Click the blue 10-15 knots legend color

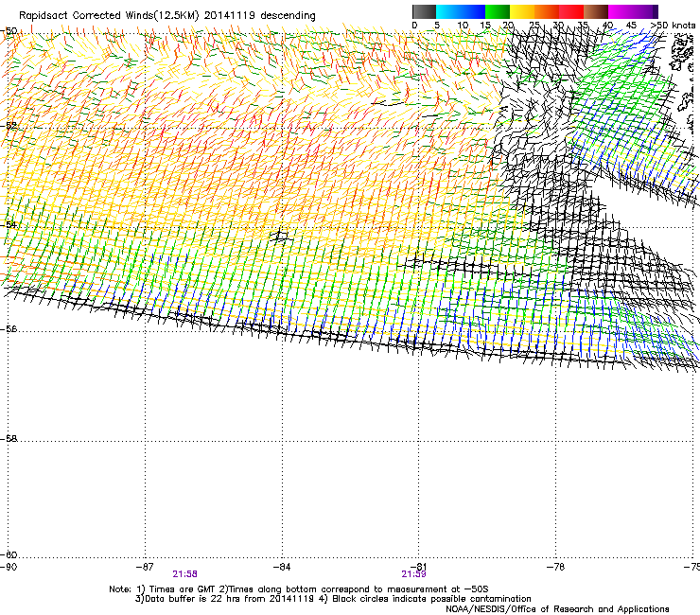(473, 11)
